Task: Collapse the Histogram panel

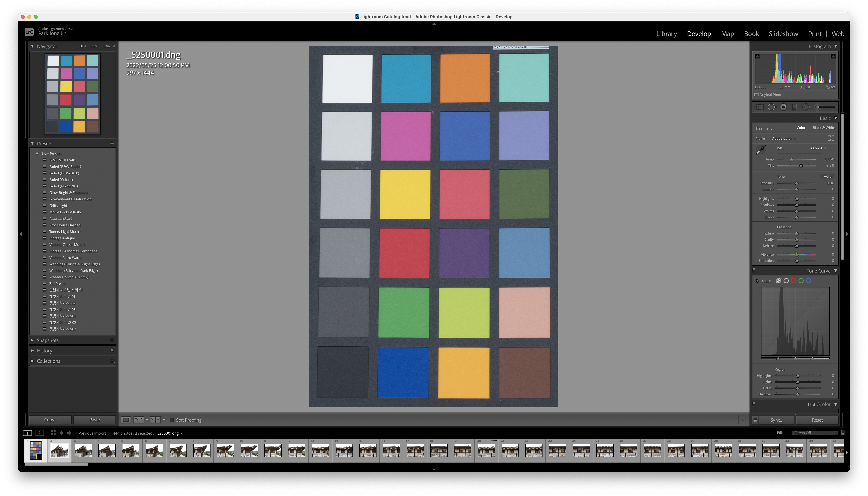Action: [x=836, y=46]
